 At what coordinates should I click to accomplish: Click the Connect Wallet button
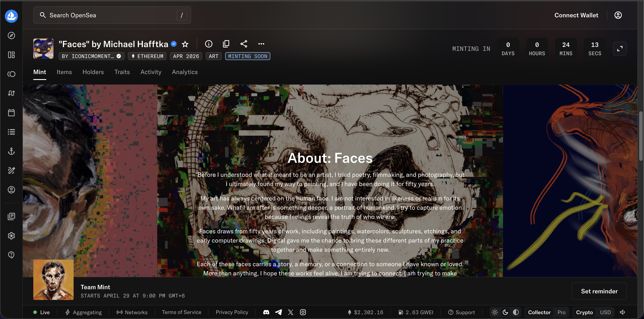[576, 15]
